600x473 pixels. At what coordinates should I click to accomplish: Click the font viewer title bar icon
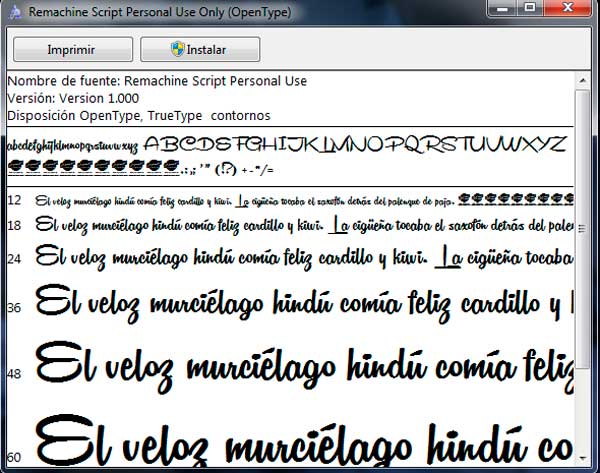pos(16,12)
